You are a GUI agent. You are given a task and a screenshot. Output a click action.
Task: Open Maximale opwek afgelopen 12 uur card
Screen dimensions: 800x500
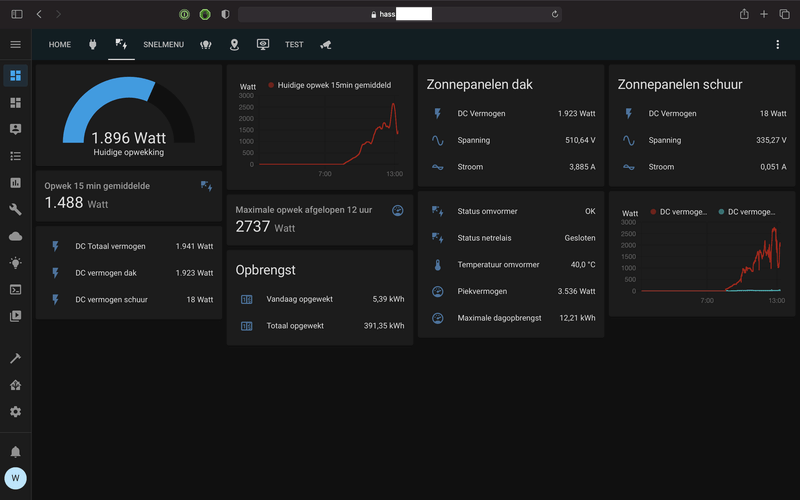[x=320, y=219]
